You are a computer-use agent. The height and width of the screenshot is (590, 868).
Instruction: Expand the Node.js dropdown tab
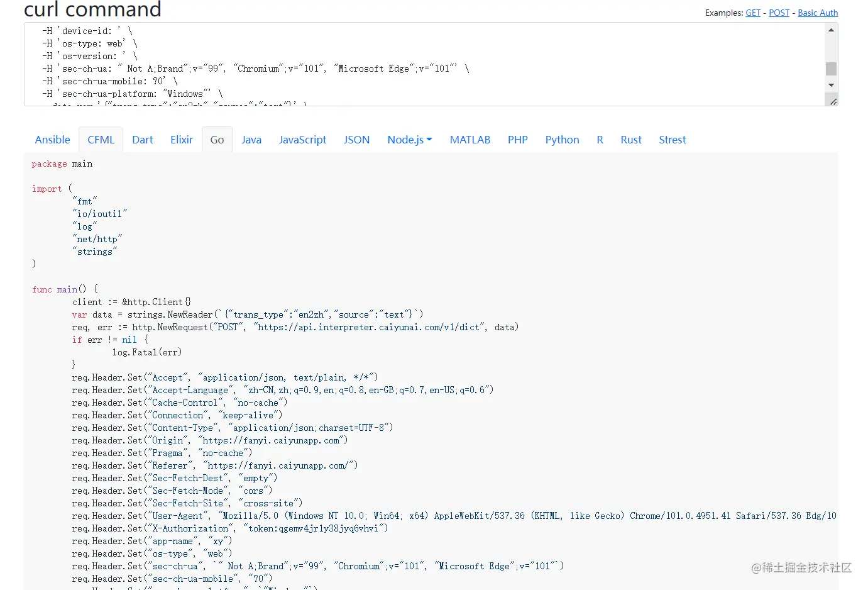(x=410, y=140)
